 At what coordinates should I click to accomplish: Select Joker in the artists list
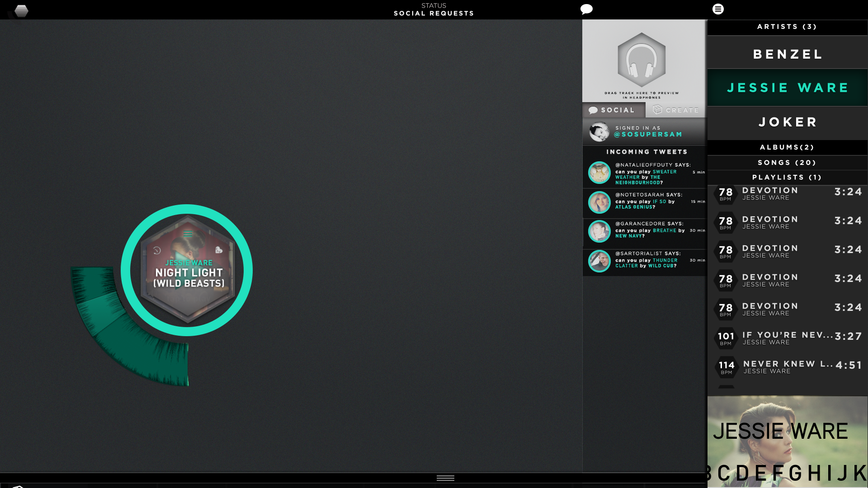(x=787, y=122)
